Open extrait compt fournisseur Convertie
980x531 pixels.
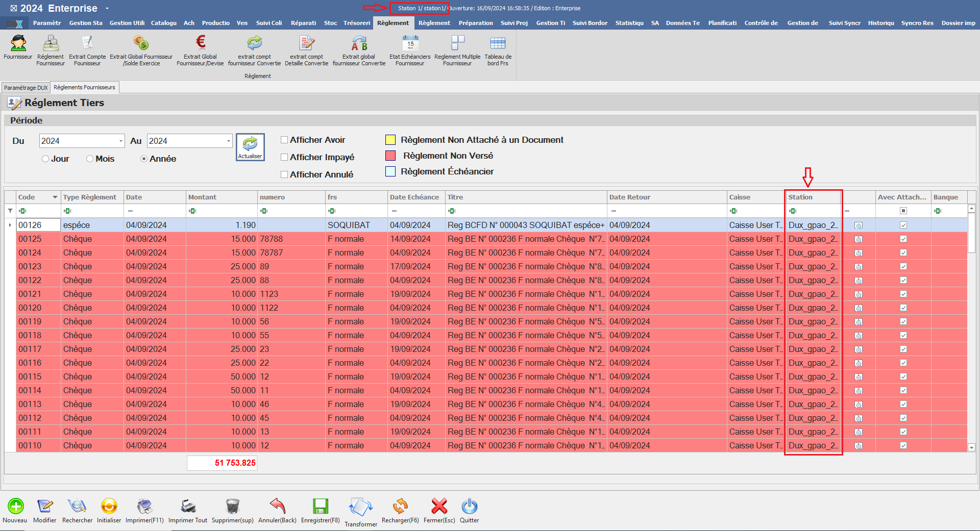coord(254,43)
